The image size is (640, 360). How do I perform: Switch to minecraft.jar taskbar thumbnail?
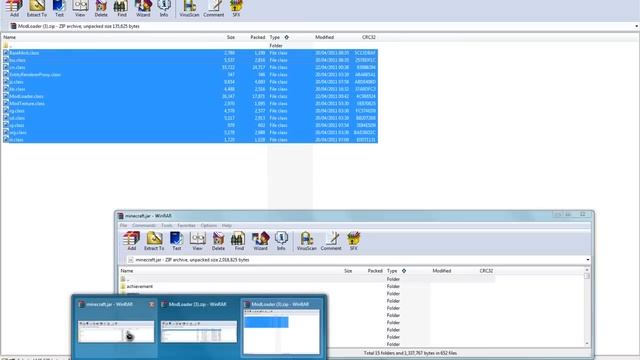[x=116, y=327]
